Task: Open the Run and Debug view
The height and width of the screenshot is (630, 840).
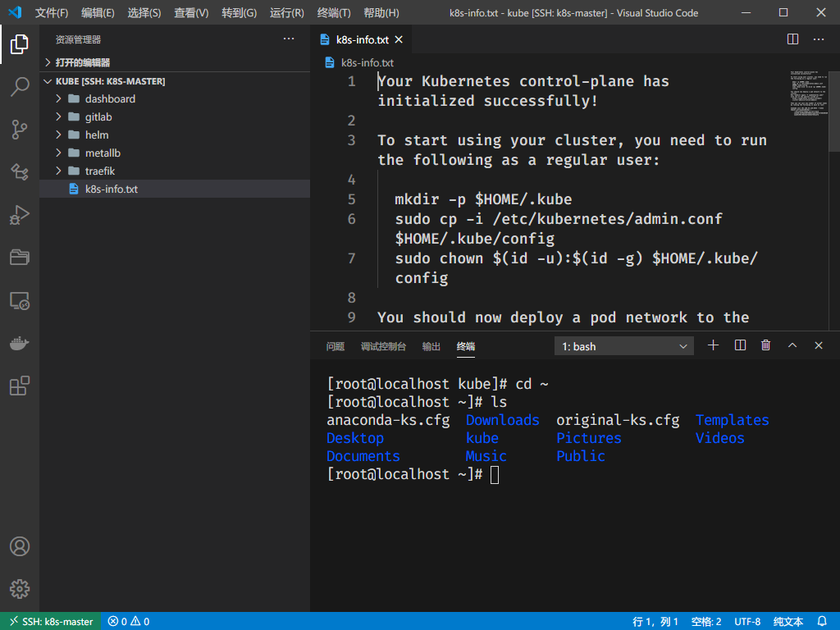Action: [x=20, y=215]
